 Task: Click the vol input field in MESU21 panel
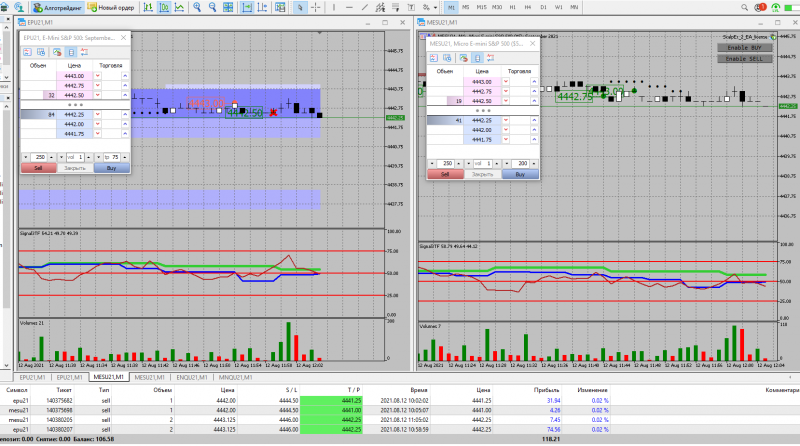(x=482, y=164)
